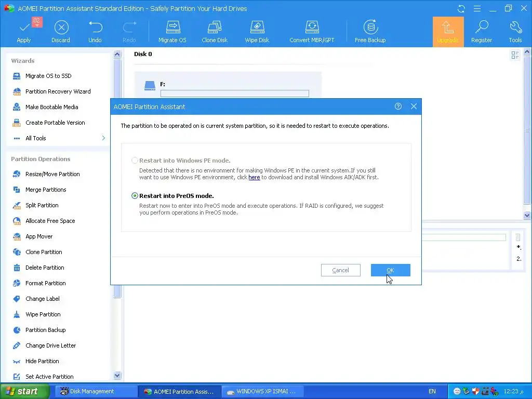Image resolution: width=532 pixels, height=399 pixels.
Task: Select Allocate Free Space operation
Action: pyautogui.click(x=50, y=221)
